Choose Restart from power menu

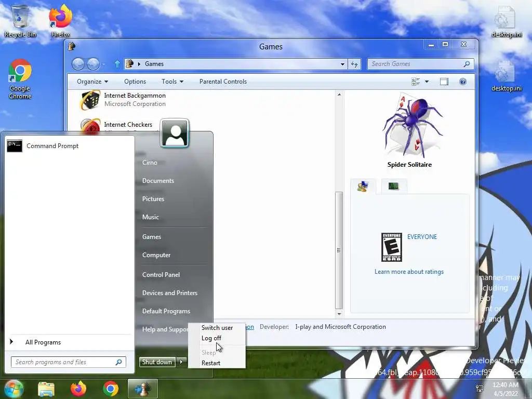click(217, 363)
